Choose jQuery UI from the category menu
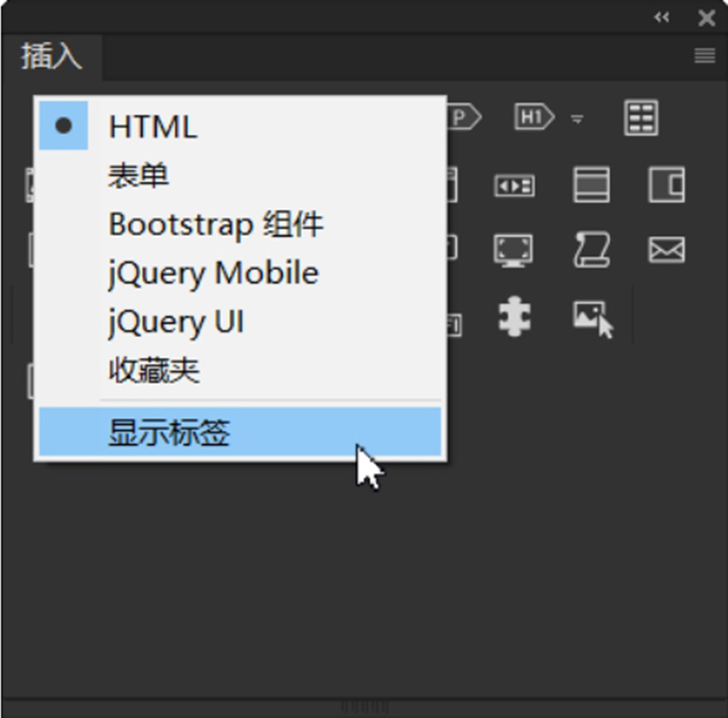The width and height of the screenshot is (728, 718). pyautogui.click(x=240, y=322)
